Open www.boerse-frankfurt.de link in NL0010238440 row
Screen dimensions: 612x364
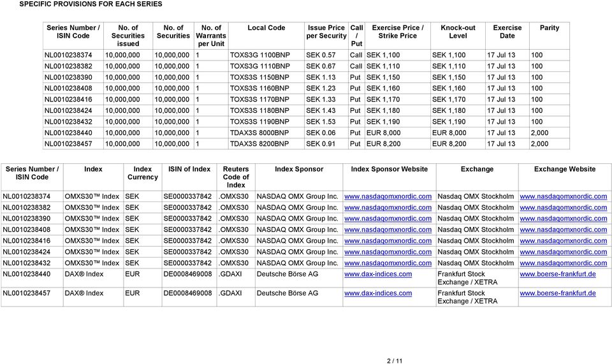click(x=558, y=274)
